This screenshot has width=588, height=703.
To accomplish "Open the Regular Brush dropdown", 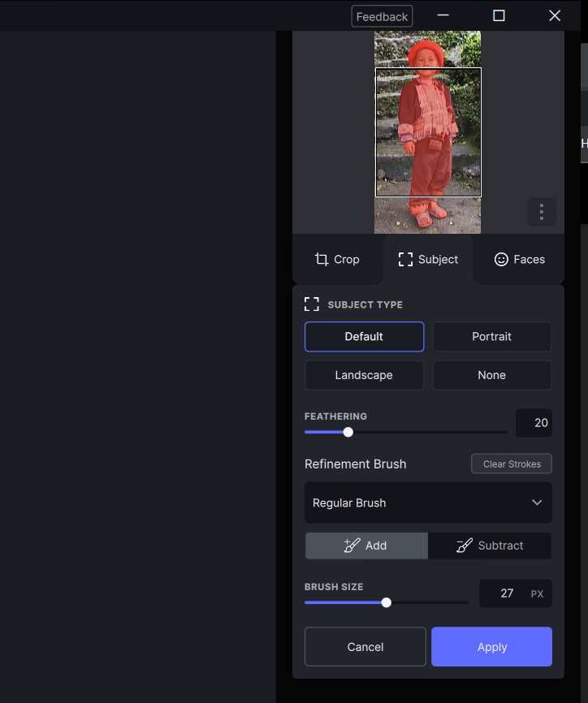I will [428, 502].
